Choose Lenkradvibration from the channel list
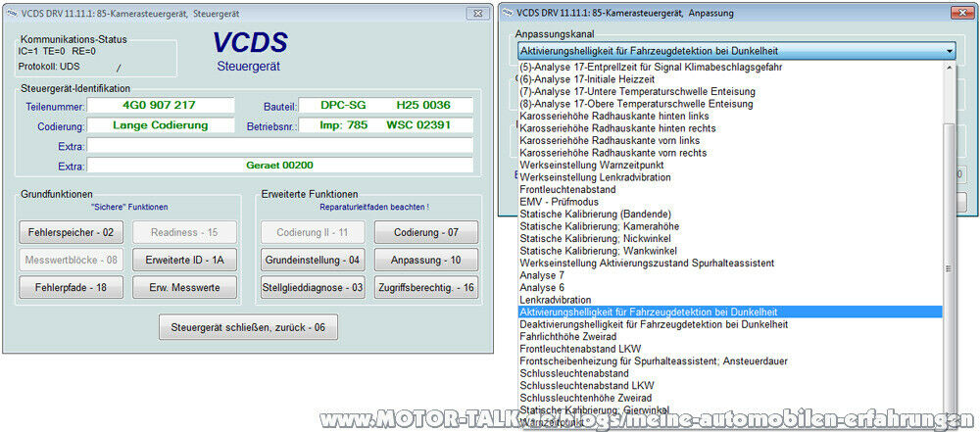Image resolution: width=980 pixels, height=432 pixels. pyautogui.click(x=556, y=300)
